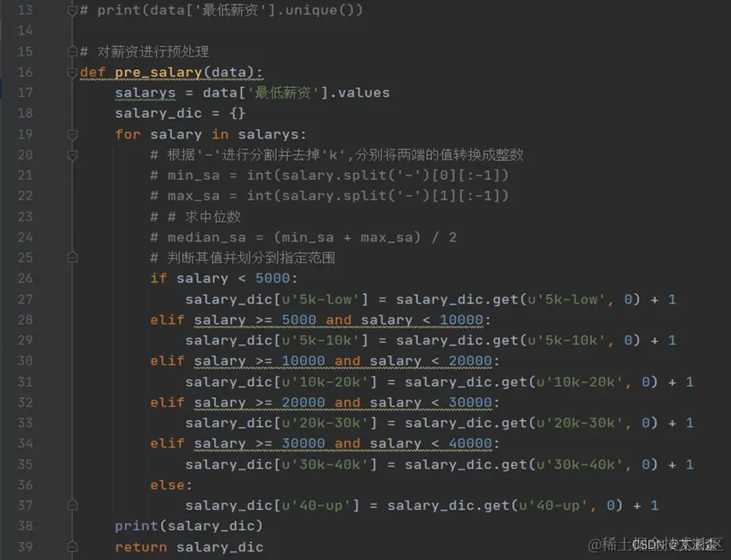Screen dimensions: 731x560
Task: Click the commented 'min_sa = int(...)' line
Action: 329,176
